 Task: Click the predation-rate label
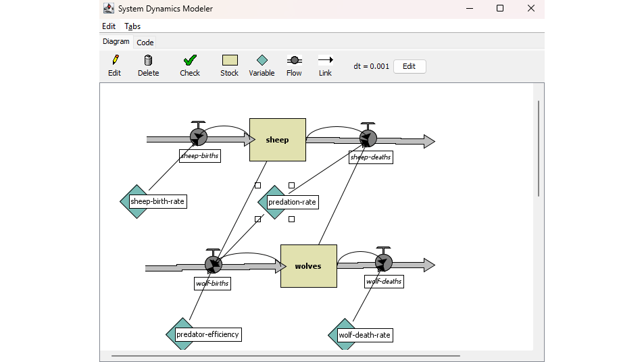point(293,202)
